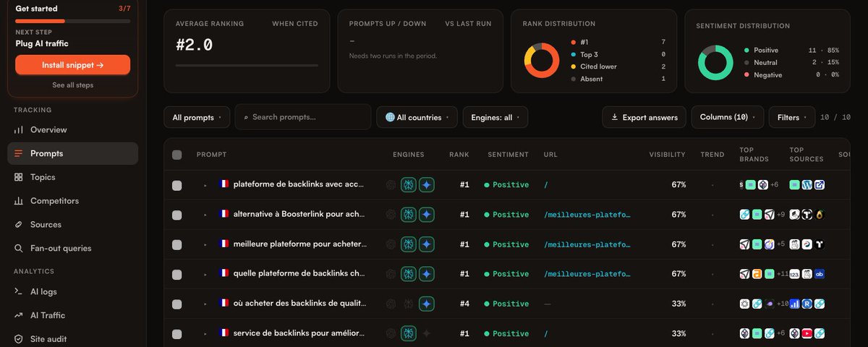Screen dimensions: 868x347
Task: Click Perplexity icon in 'service de backlinks' row
Action: click(409, 333)
